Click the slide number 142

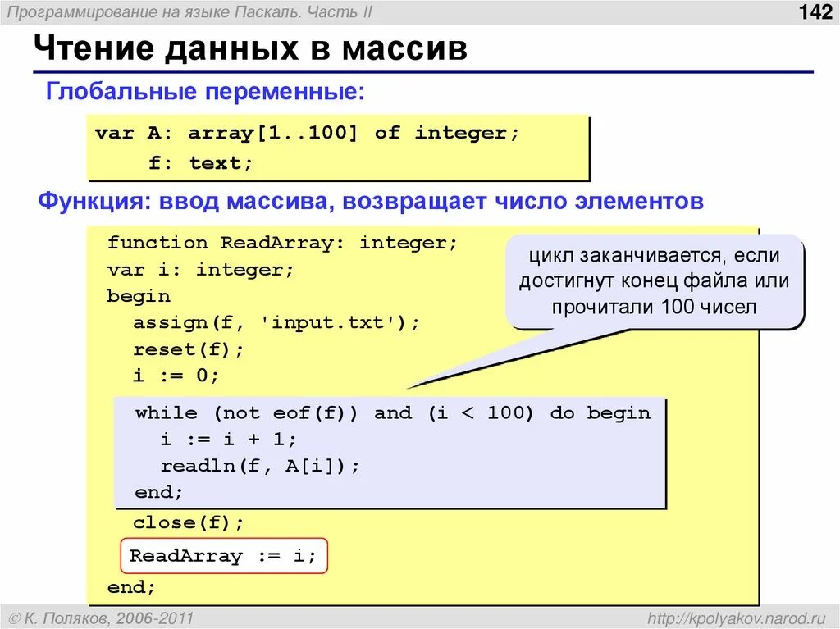(x=815, y=11)
